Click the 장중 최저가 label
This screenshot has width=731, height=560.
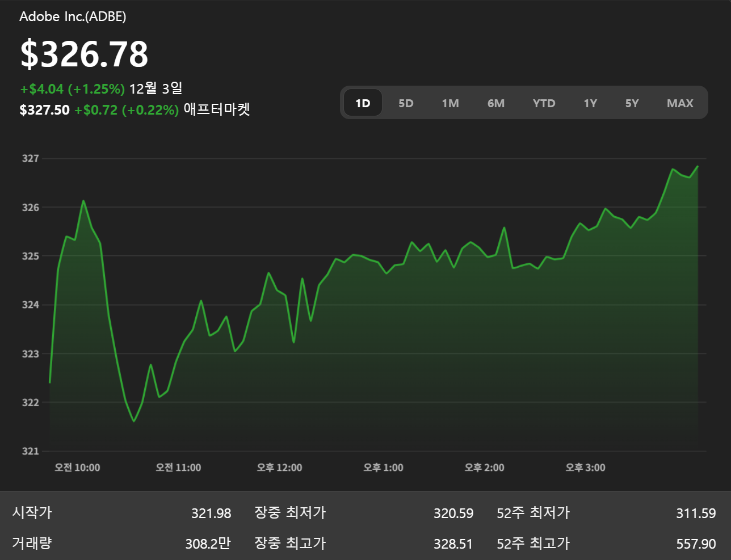[x=290, y=513]
